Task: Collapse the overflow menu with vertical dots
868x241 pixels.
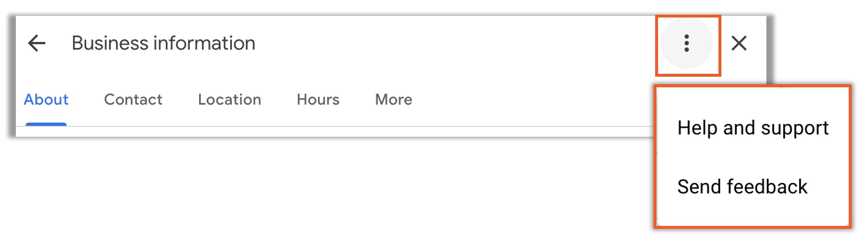Action: coord(686,43)
